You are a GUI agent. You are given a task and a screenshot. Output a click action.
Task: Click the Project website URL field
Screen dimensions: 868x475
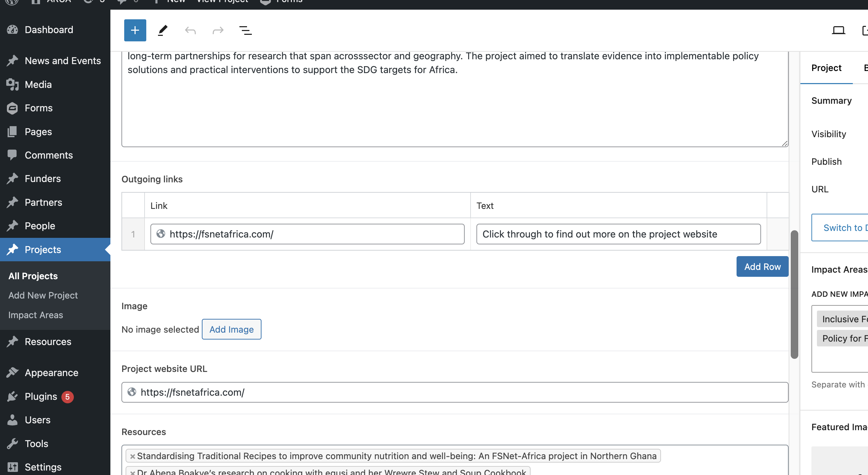[455, 392]
